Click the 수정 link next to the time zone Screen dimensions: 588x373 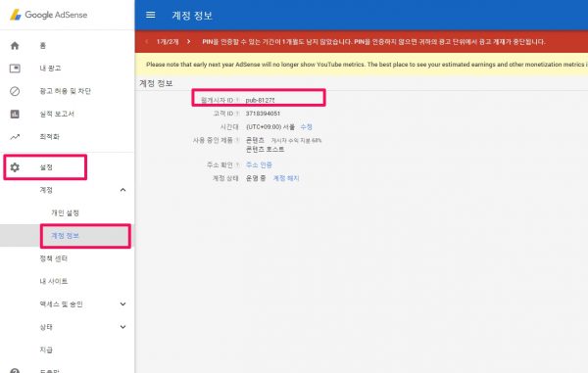coord(307,127)
